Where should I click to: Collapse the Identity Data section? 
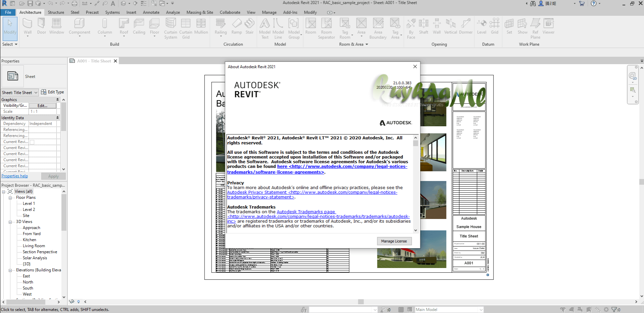click(57, 118)
